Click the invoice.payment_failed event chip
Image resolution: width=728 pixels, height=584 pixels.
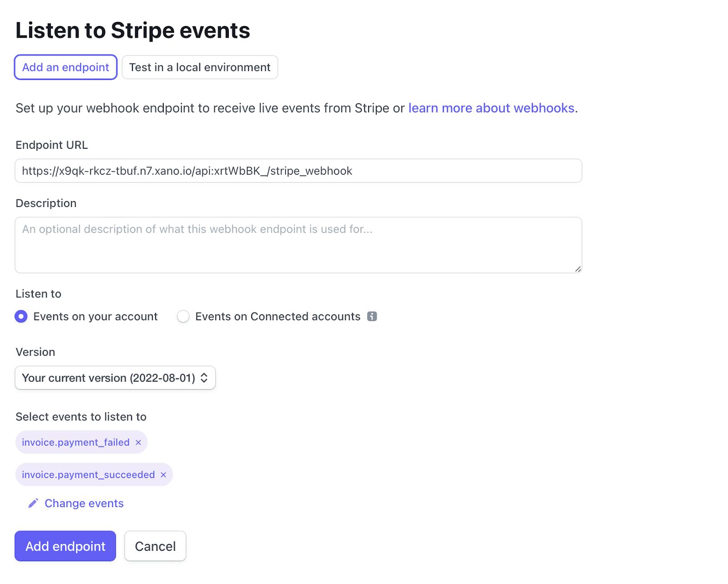76,443
